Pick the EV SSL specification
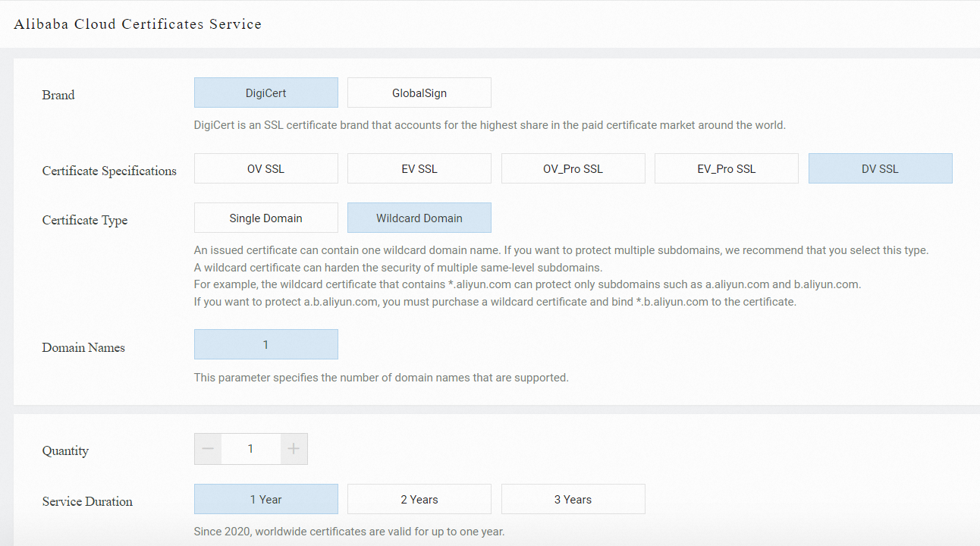 pos(419,168)
